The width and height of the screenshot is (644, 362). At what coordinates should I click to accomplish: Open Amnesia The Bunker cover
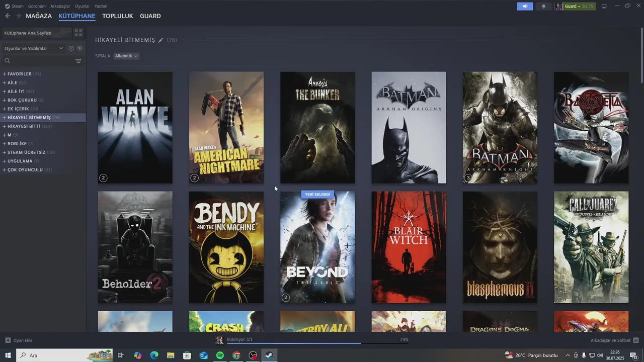pos(317,128)
